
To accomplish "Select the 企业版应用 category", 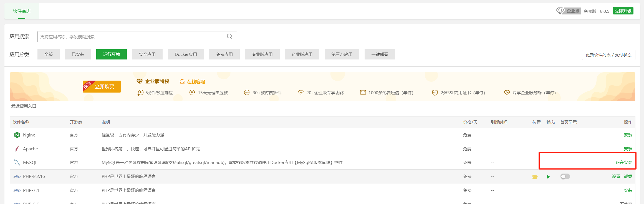I will click(302, 54).
